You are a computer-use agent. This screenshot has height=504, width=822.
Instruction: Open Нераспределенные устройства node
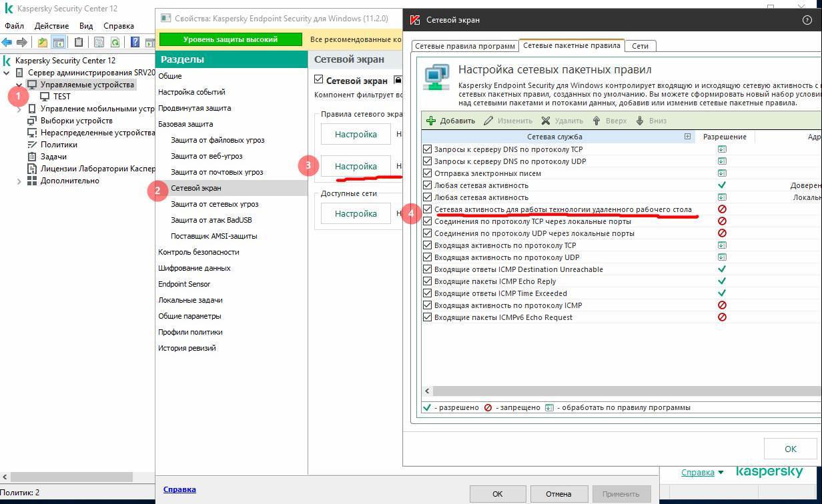click(97, 133)
